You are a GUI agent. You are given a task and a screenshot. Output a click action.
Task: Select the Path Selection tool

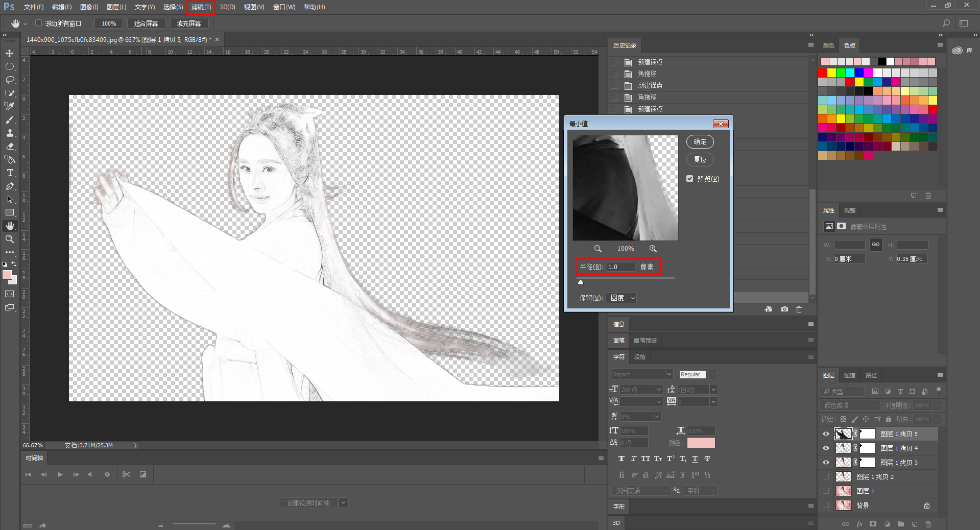10,199
